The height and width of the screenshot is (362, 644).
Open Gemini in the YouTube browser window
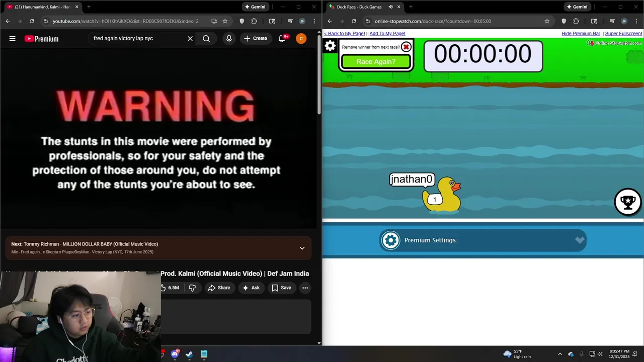(x=256, y=7)
